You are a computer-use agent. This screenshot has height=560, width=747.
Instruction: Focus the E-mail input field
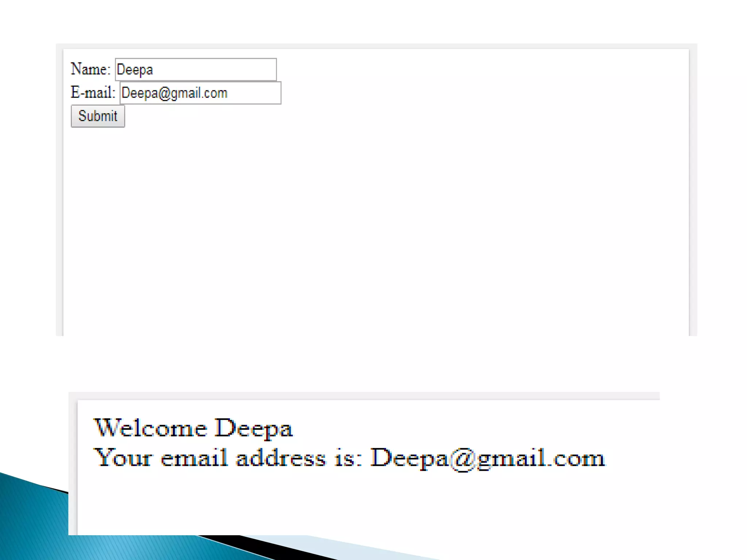200,93
